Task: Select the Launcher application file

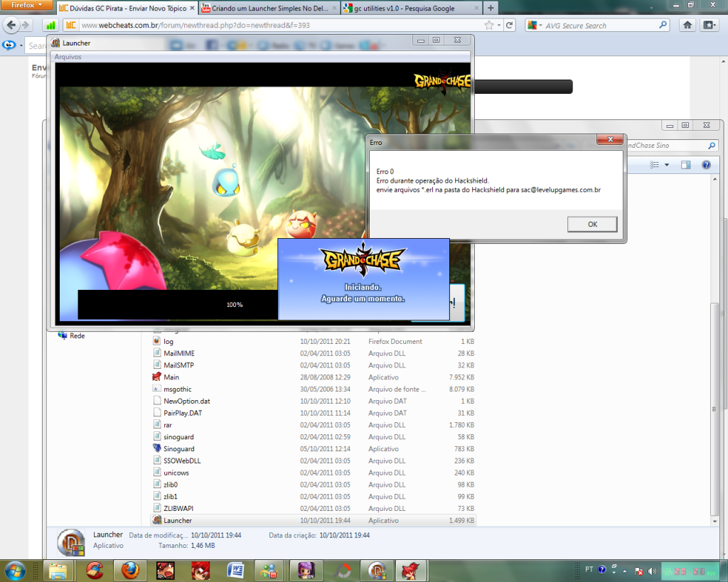Action: point(177,520)
